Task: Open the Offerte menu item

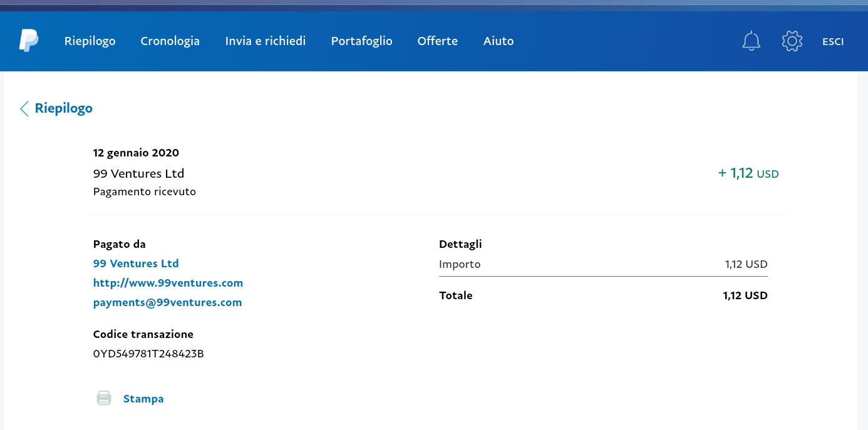Action: pyautogui.click(x=438, y=41)
